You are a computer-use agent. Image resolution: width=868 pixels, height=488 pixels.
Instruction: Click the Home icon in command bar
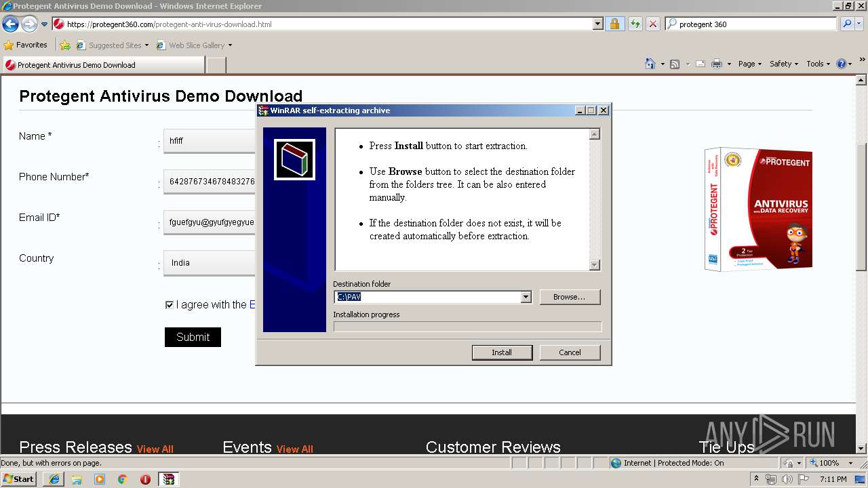click(x=650, y=64)
